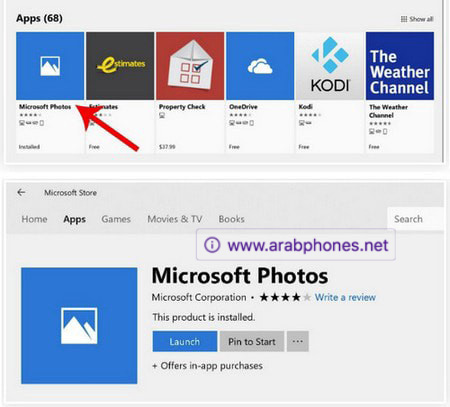Open the OneDrive app tile icon

point(260,66)
